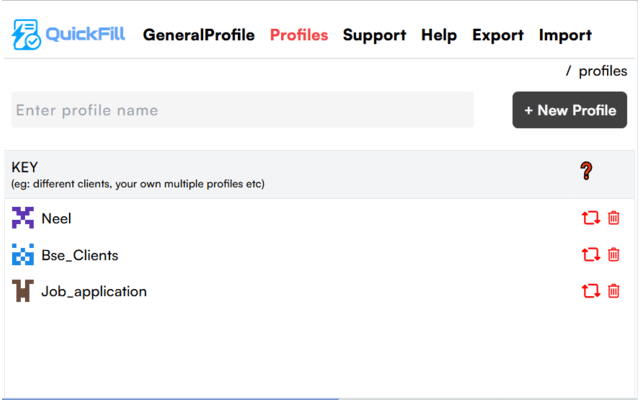Delete the Bse_Clients profile via trash icon
The image size is (640, 400).
(x=613, y=255)
